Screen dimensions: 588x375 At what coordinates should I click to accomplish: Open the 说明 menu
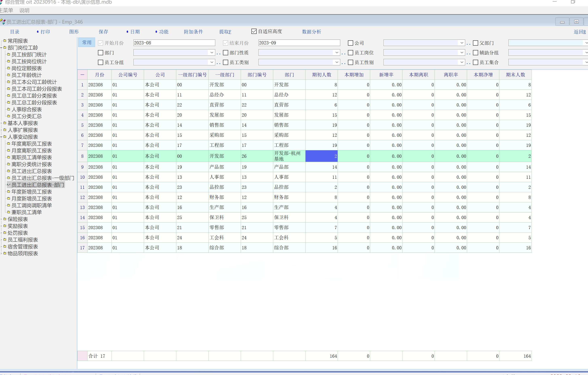point(24,10)
